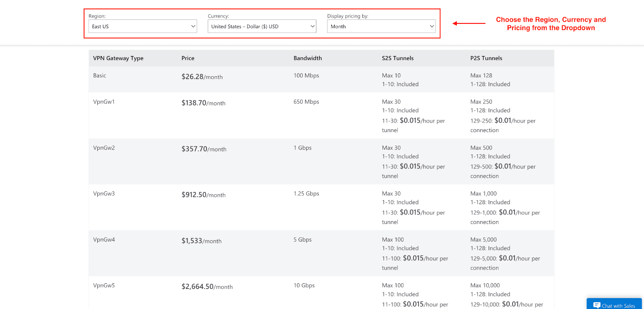Select the Basic gateway type row label
The width and height of the screenshot is (644, 309).
click(x=99, y=75)
